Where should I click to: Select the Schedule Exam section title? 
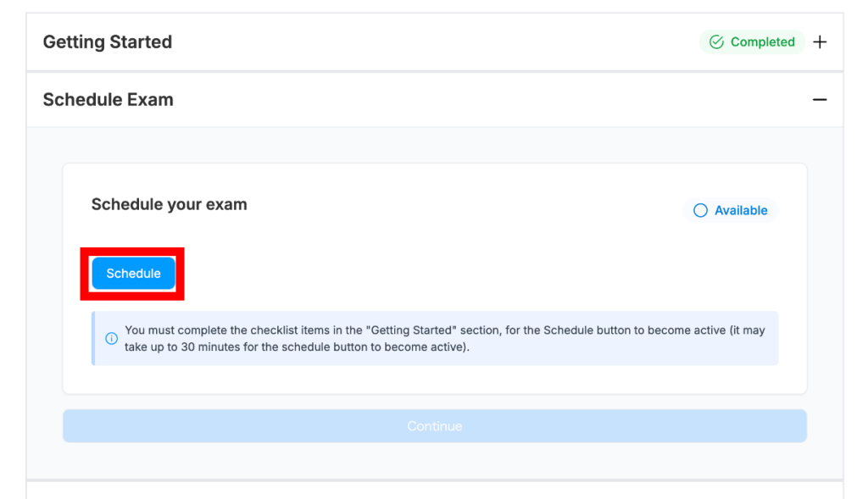point(108,100)
